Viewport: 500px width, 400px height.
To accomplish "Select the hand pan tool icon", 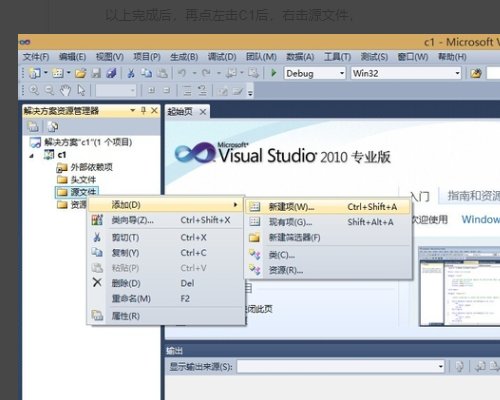I will point(65,90).
